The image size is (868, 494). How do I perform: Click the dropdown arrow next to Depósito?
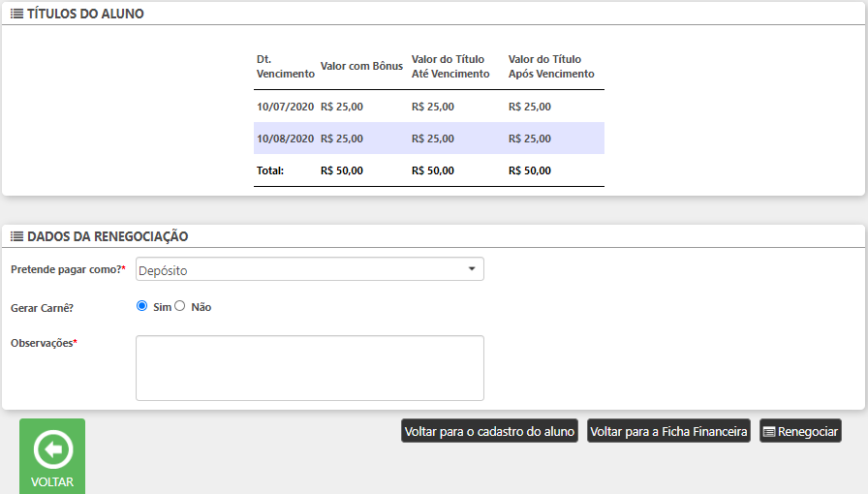tap(471, 268)
